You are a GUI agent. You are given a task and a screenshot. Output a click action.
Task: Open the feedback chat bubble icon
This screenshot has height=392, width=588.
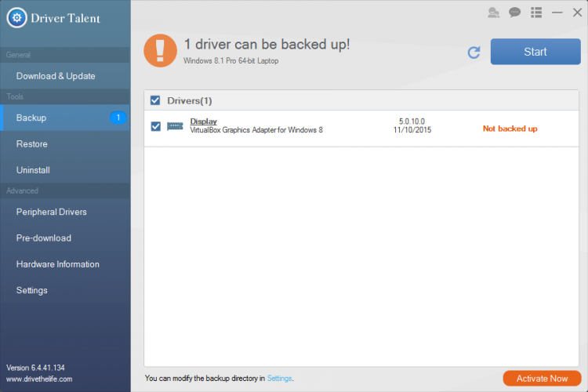pos(515,13)
